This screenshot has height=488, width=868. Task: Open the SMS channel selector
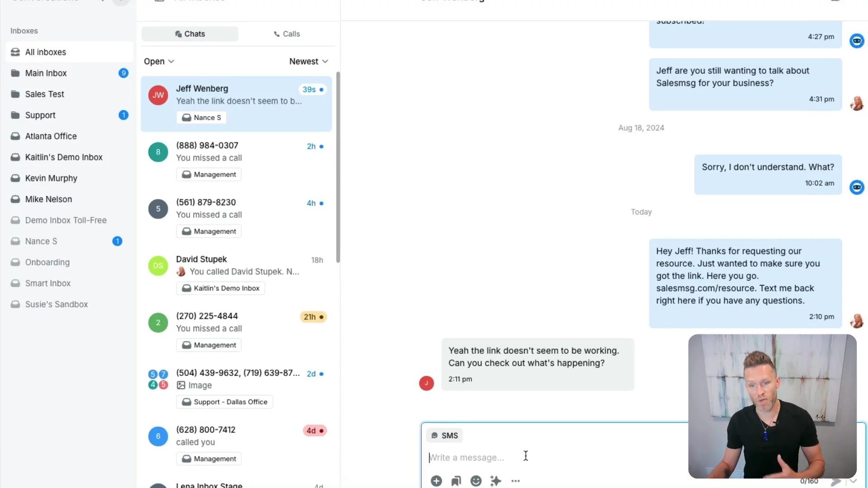444,436
